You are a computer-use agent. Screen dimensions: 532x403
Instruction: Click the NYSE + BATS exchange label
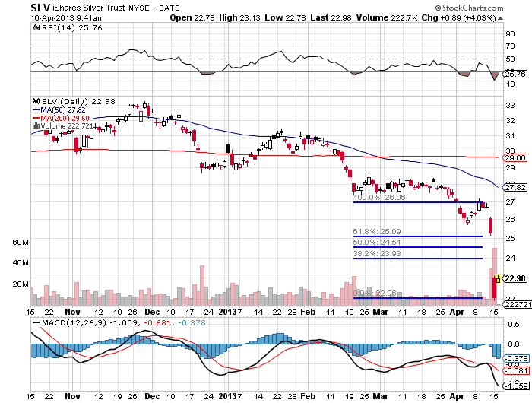pos(154,8)
